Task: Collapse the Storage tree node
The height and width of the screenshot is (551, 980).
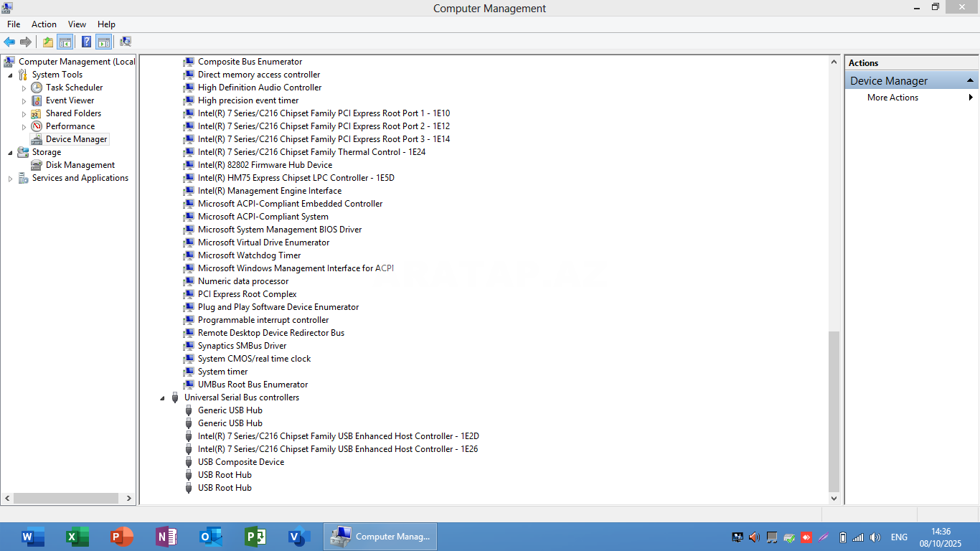Action: [x=10, y=153]
